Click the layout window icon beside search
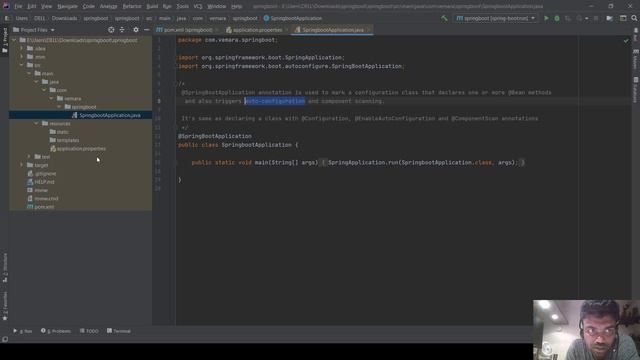Image resolution: width=640 pixels, height=360 pixels. point(623,18)
